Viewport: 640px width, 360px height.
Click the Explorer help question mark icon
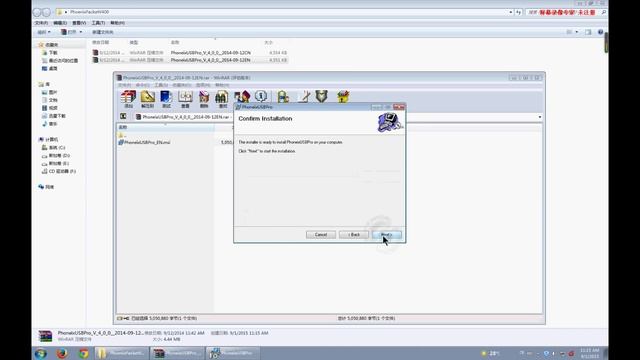[600, 32]
